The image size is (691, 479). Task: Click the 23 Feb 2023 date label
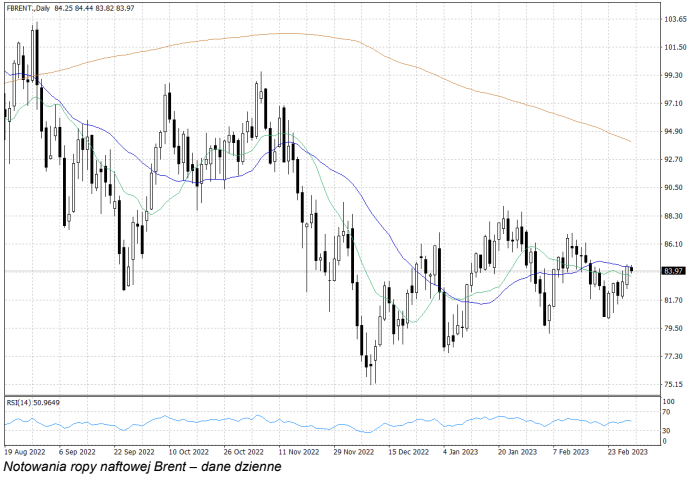(x=628, y=451)
